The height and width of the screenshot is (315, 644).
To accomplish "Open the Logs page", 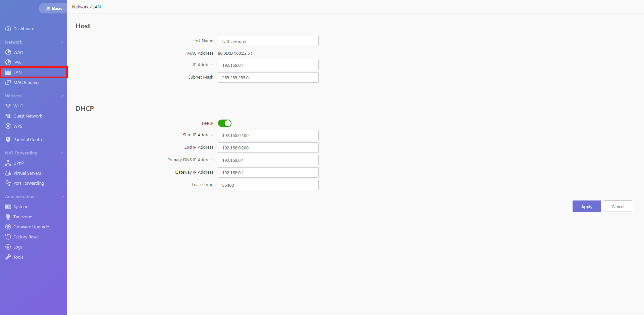I will coord(34,247).
